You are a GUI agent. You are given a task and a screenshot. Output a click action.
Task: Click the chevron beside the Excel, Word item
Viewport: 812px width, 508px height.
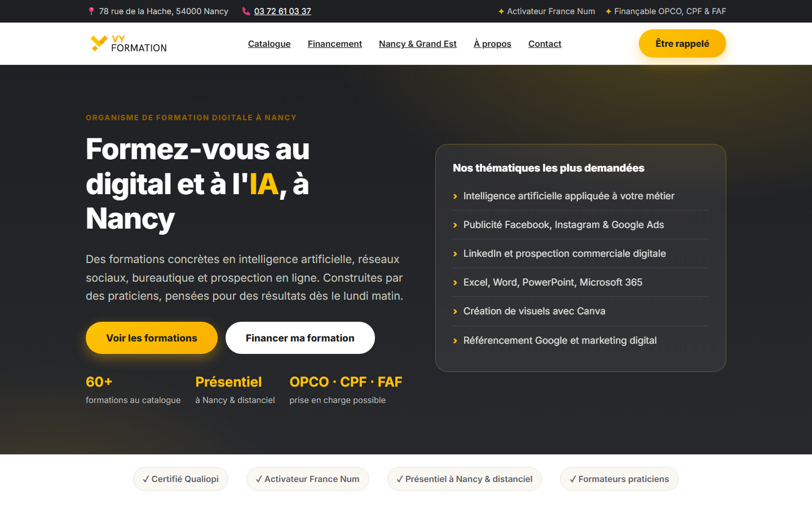(x=455, y=283)
